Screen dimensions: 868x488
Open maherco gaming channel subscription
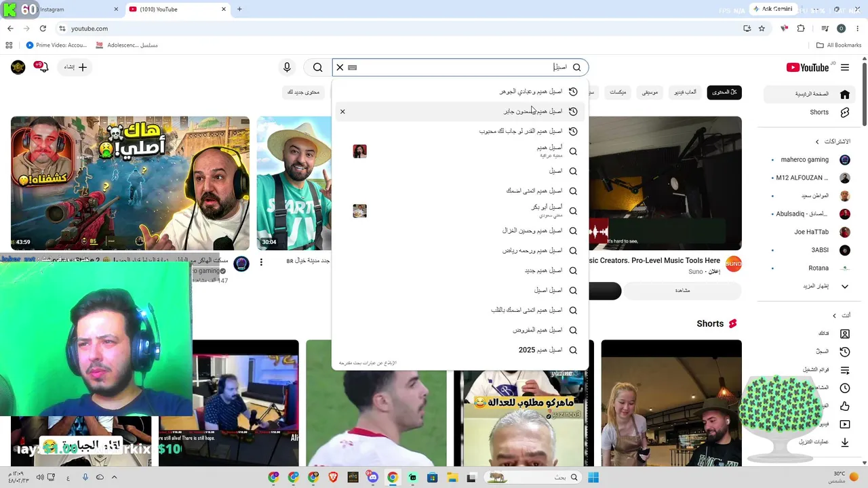click(x=811, y=160)
